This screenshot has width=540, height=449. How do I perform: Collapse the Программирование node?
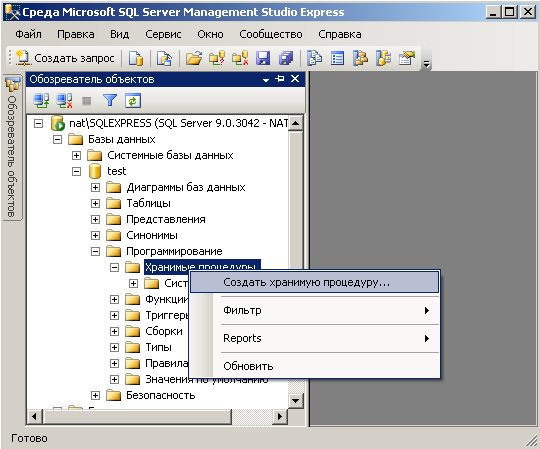(x=95, y=251)
